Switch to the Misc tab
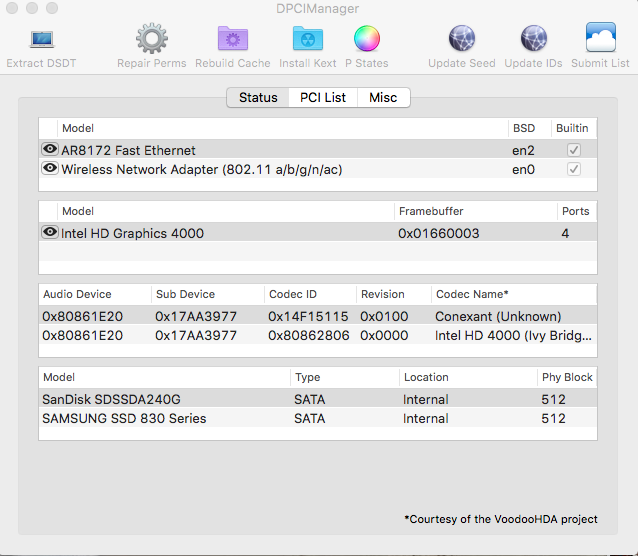 point(383,97)
